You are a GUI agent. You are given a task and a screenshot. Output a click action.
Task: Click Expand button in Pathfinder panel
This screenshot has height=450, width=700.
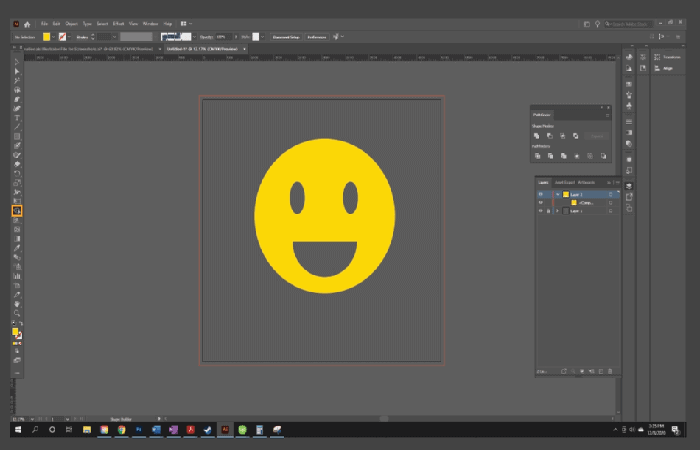tap(596, 136)
